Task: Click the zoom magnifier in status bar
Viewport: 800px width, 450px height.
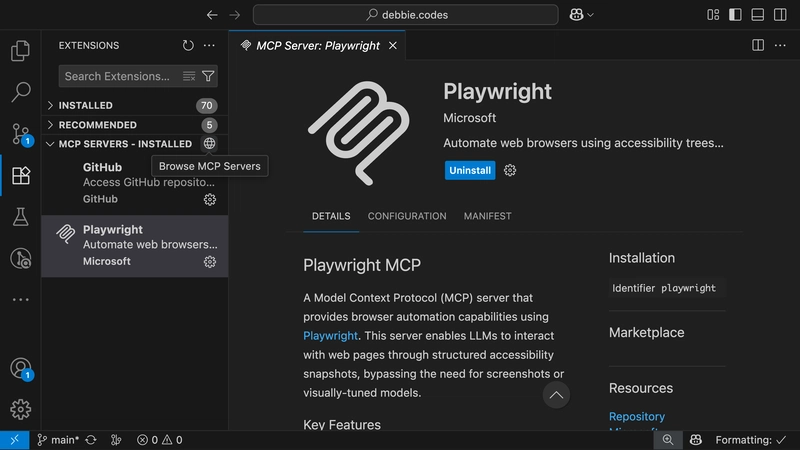Action: coord(668,440)
